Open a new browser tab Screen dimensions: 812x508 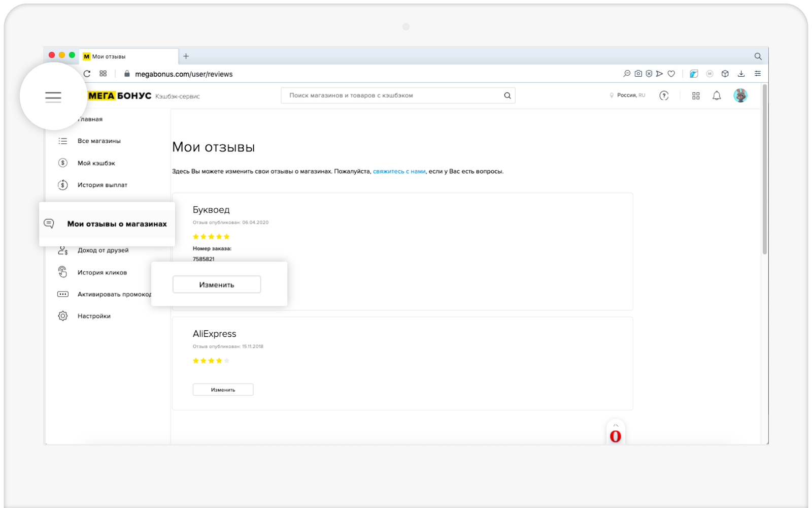click(186, 56)
